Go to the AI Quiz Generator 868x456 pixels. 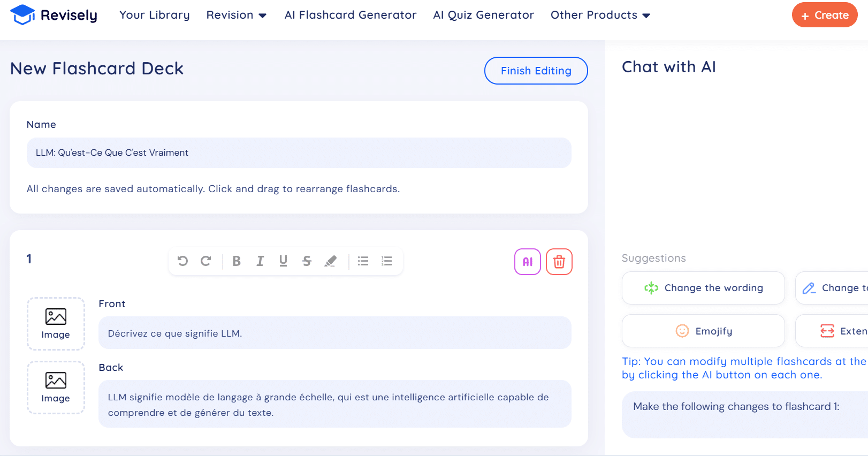(x=483, y=15)
